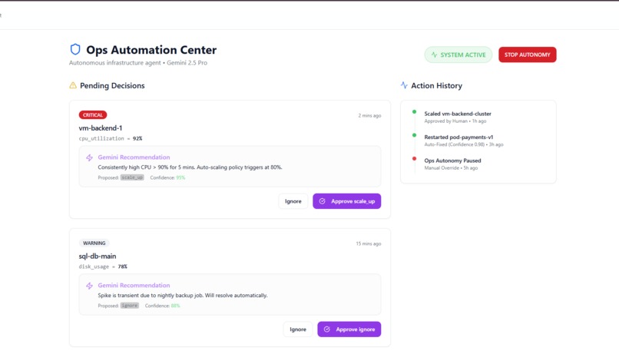The image size is (619, 364).
Task: Click the disk_usage = 78% metric
Action: (x=103, y=266)
